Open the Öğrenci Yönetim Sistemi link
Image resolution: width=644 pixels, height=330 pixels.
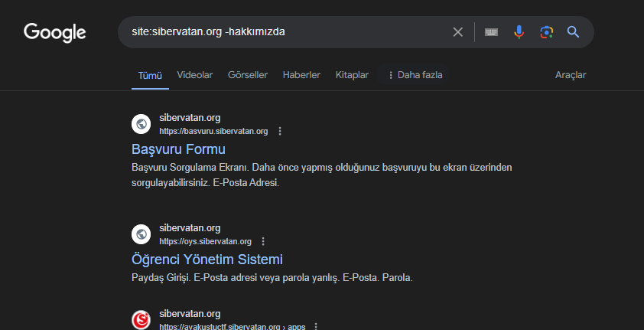207,260
